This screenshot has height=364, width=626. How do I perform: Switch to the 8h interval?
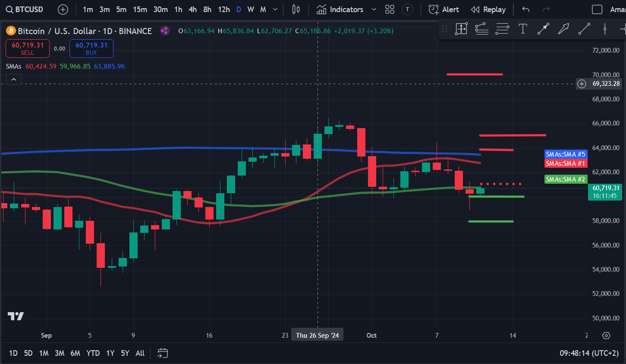click(x=208, y=9)
